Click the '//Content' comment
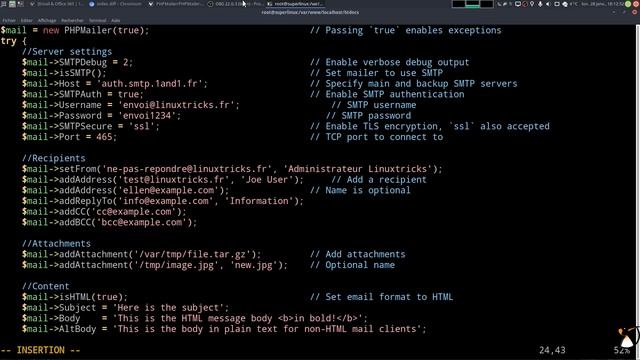Screen dimensions: 640x360 click(x=46, y=286)
